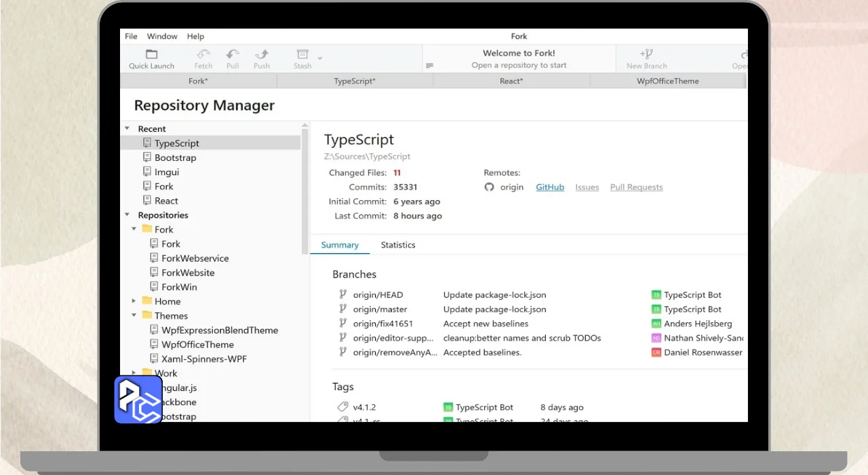Image resolution: width=868 pixels, height=475 pixels.
Task: Click the New Branch toolbar icon
Action: pos(646,54)
